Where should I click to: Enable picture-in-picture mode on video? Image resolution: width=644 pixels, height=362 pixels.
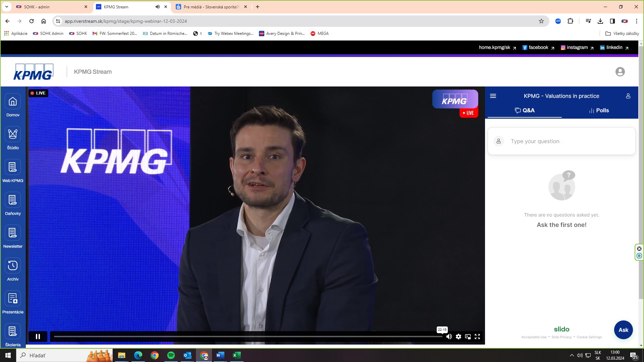(468, 337)
